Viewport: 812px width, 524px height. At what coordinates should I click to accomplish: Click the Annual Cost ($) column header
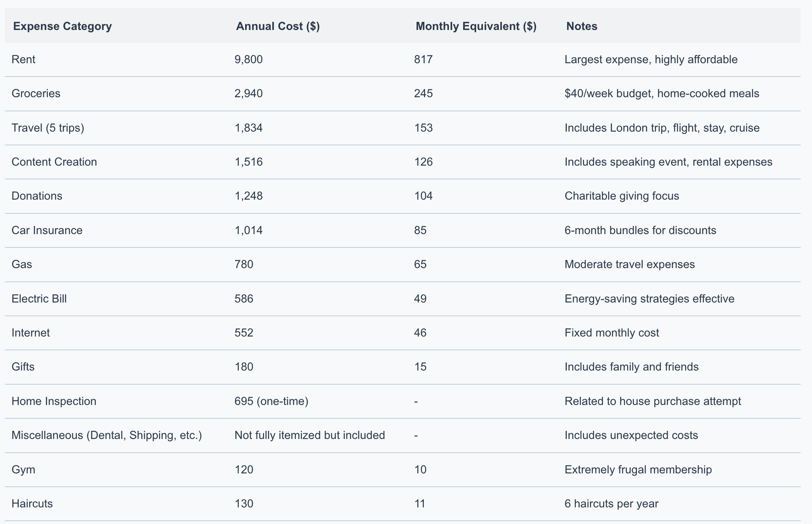278,26
